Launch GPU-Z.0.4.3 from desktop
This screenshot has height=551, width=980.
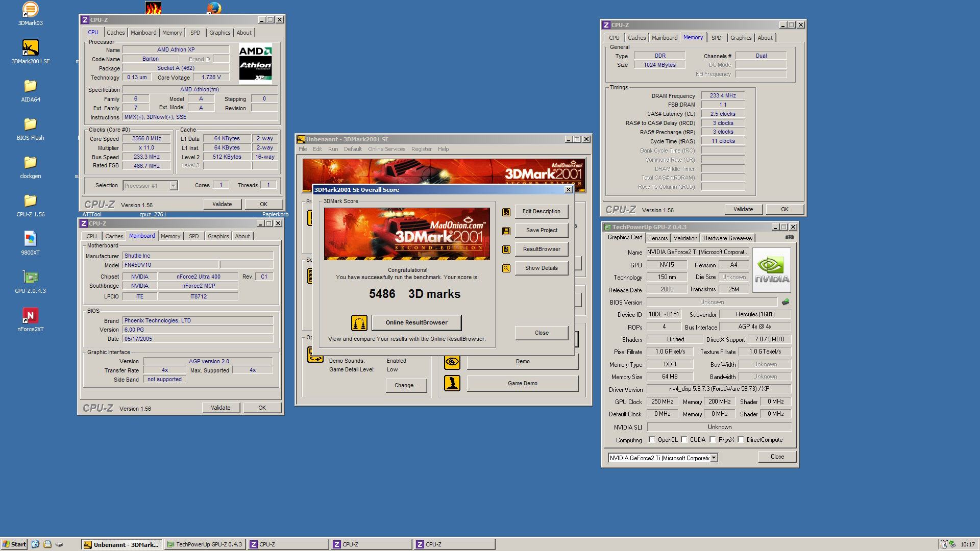(30, 282)
